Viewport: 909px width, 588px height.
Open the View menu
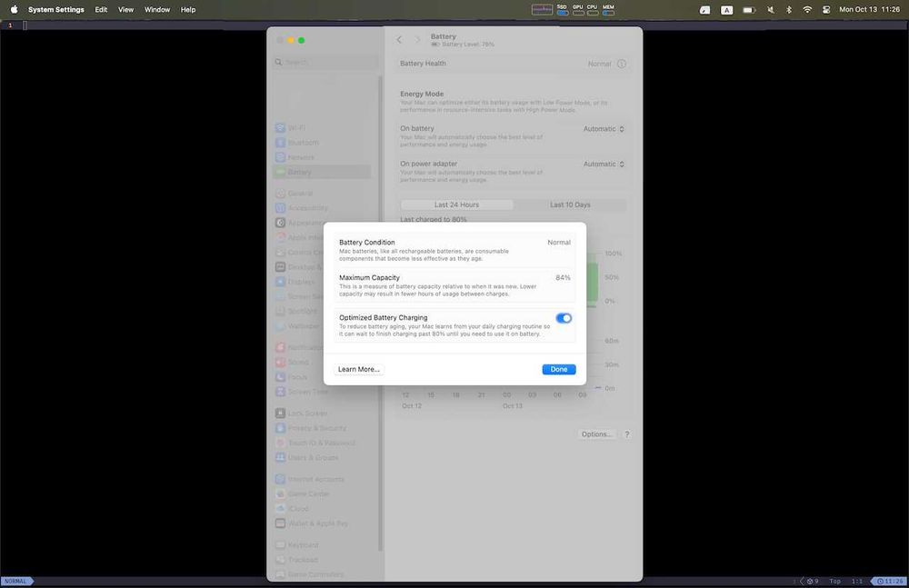pos(125,9)
